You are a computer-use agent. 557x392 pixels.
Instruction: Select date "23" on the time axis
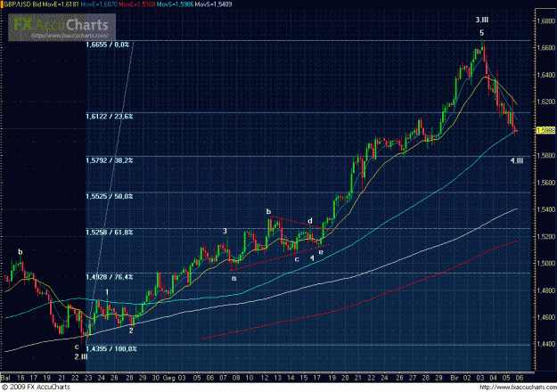[x=88, y=378]
